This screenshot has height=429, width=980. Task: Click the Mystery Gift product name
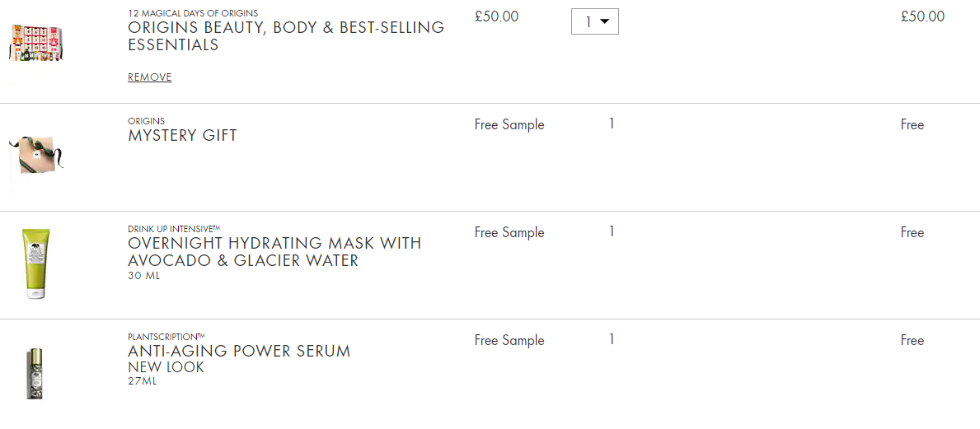click(182, 136)
